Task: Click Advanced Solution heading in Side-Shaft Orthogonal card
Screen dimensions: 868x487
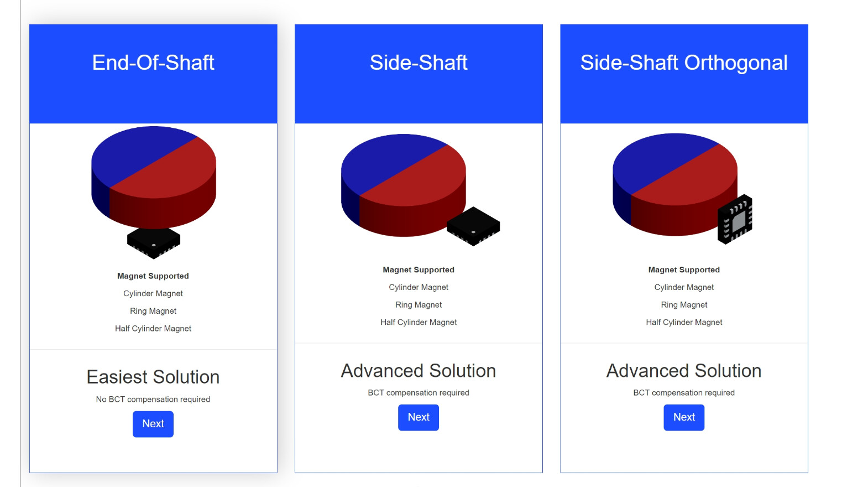Action: point(684,371)
